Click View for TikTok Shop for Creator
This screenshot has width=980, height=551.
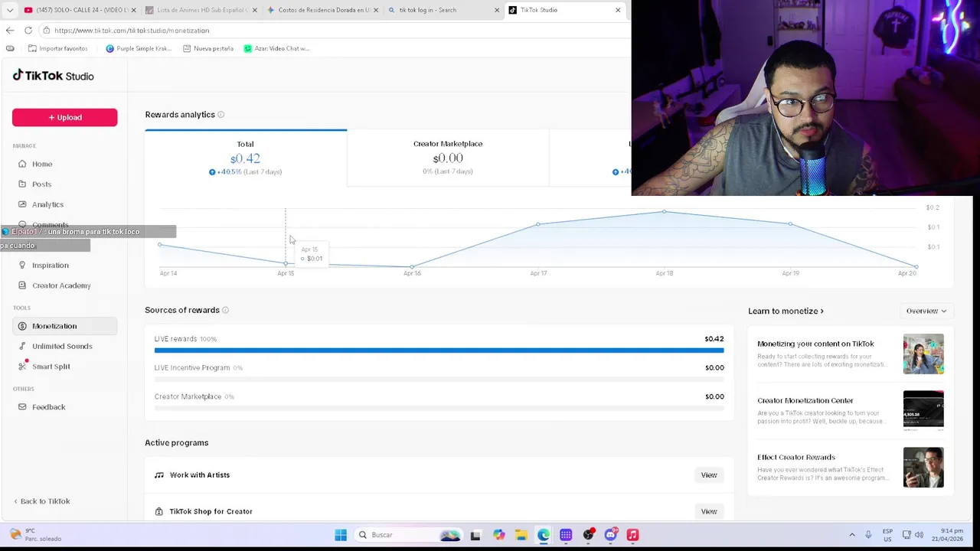(709, 511)
